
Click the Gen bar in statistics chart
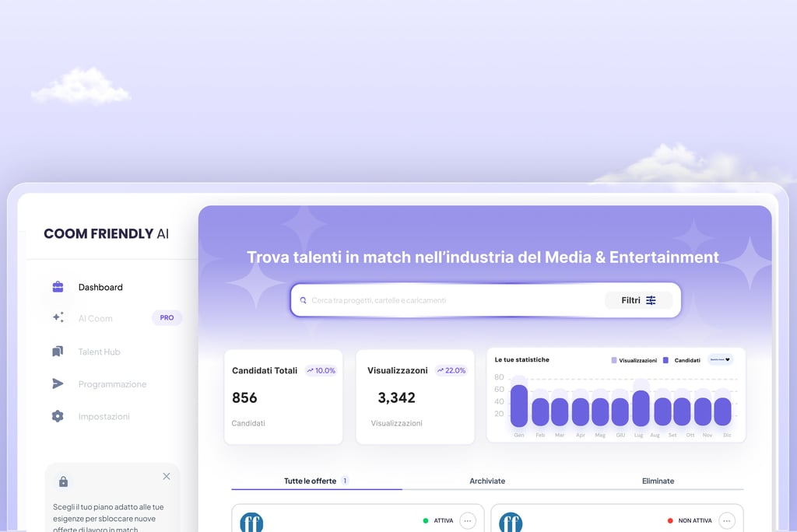click(519, 405)
